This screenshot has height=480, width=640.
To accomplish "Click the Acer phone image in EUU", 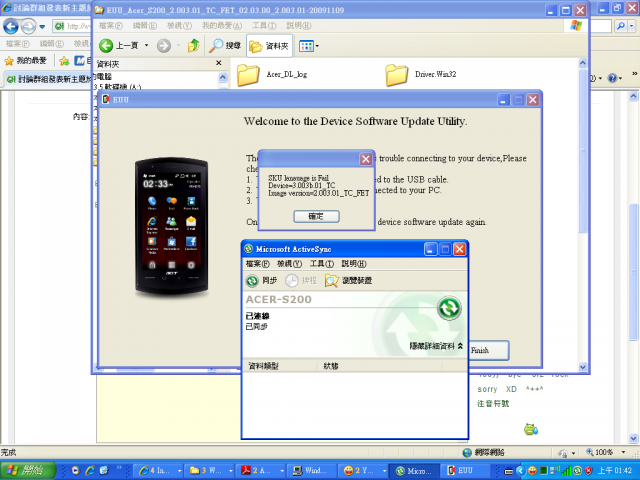I will point(171,225).
